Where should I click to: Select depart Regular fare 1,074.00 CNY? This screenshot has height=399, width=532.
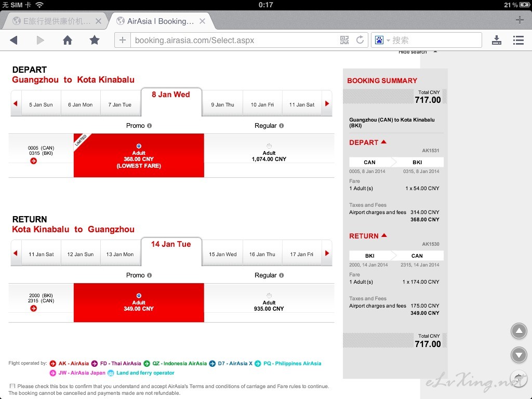pyautogui.click(x=269, y=146)
